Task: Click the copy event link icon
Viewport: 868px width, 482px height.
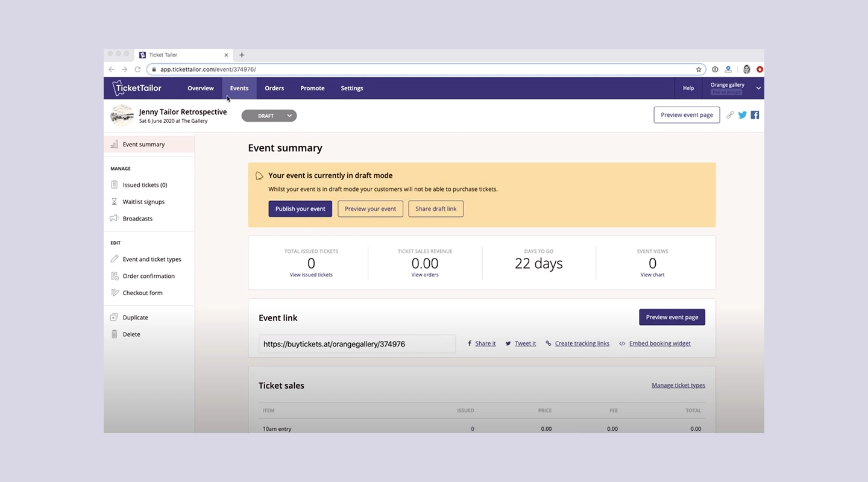Action: pyautogui.click(x=730, y=114)
